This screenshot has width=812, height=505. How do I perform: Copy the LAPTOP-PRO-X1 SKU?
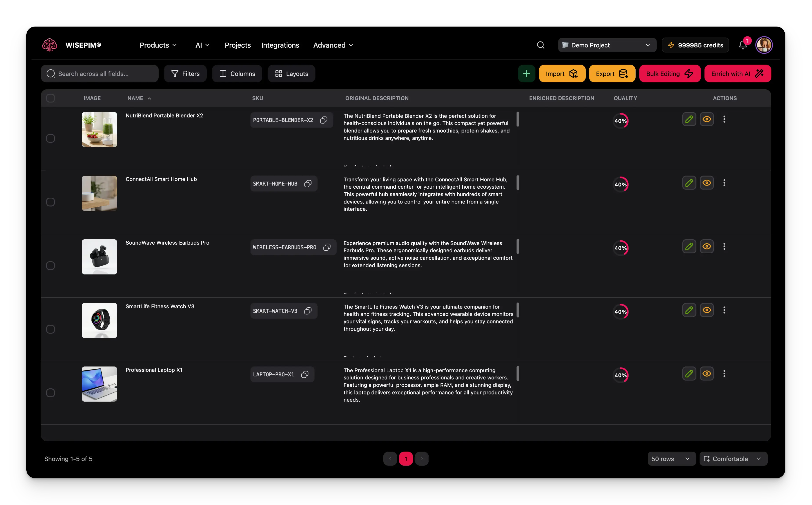304,374
